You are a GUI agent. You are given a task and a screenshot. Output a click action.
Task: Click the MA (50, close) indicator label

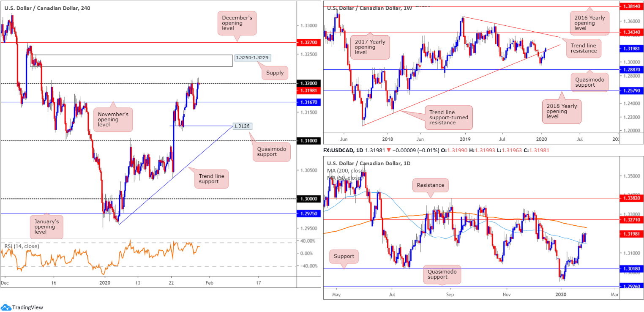pyautogui.click(x=344, y=178)
